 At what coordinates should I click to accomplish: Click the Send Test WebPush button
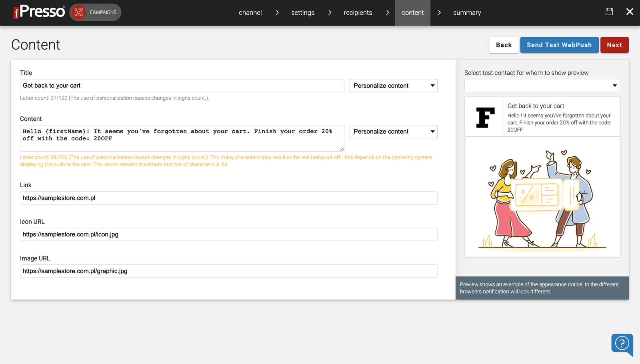(x=559, y=45)
